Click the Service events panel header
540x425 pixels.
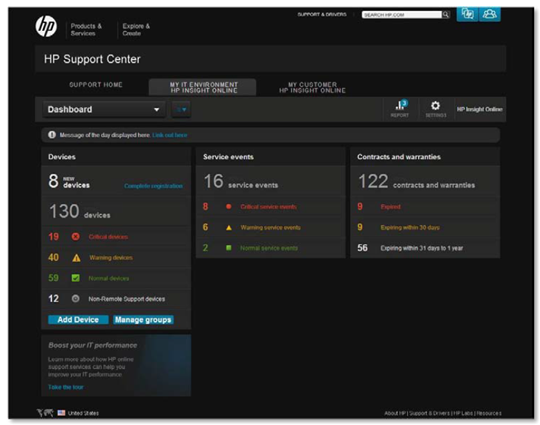click(x=271, y=157)
